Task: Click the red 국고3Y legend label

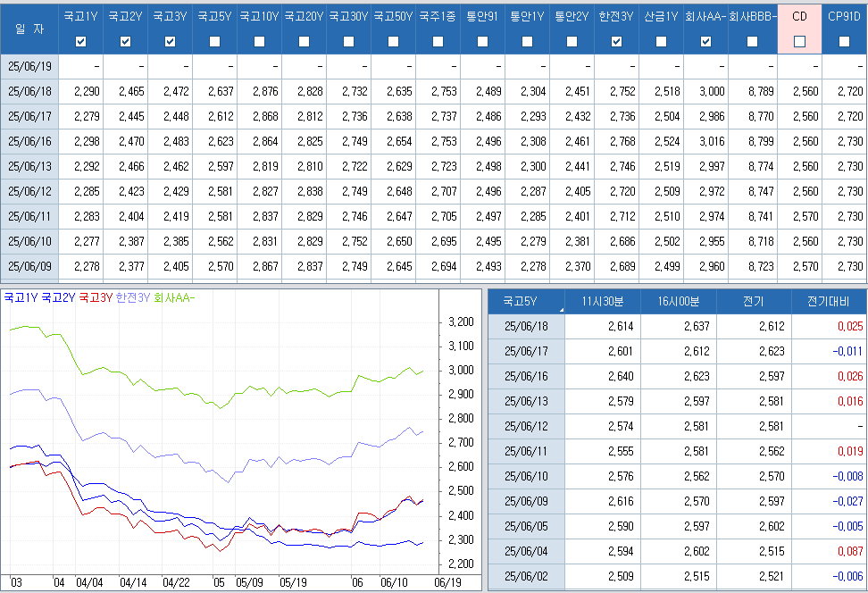Action: [x=96, y=297]
